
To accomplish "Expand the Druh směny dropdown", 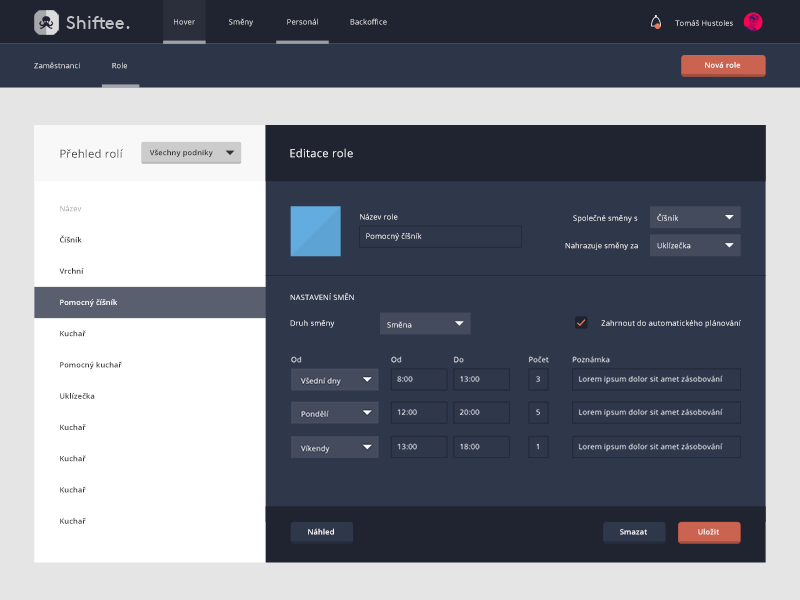I will coord(425,324).
